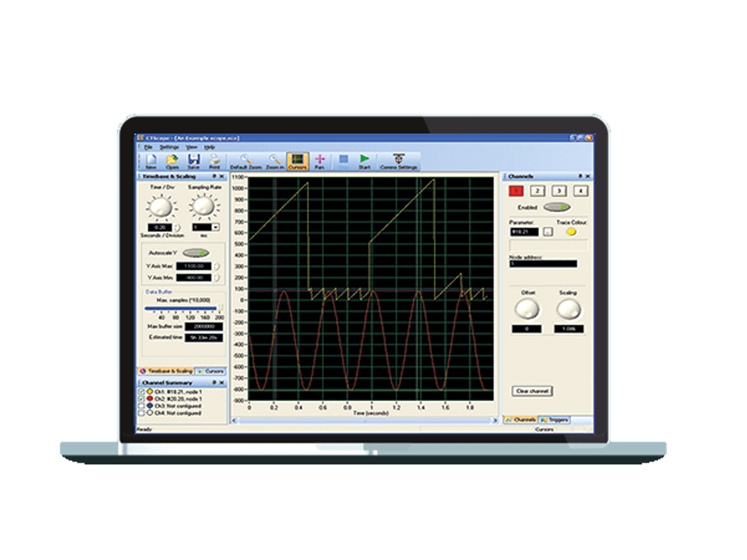The height and width of the screenshot is (560, 747).
Task: Expand the Sampling Rate dropdown
Action: tap(216, 227)
